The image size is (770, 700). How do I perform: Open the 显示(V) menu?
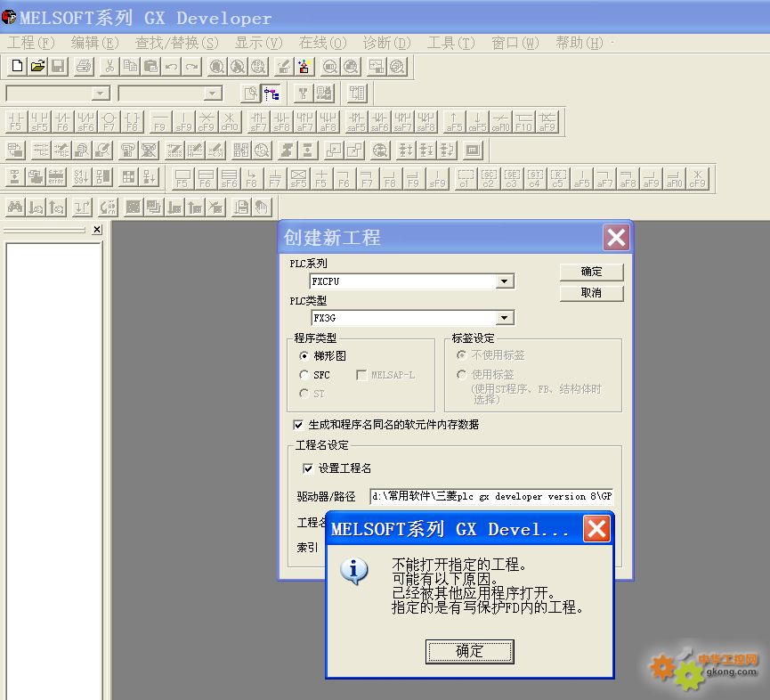[259, 44]
